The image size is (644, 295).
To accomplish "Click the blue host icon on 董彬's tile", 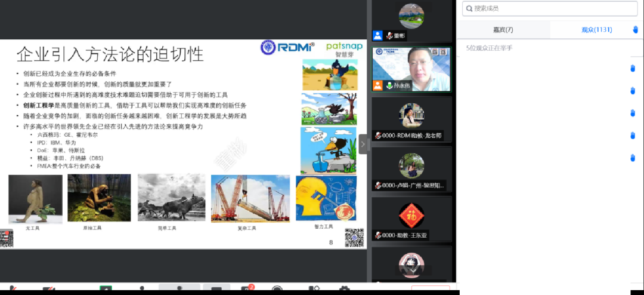I will [x=377, y=35].
